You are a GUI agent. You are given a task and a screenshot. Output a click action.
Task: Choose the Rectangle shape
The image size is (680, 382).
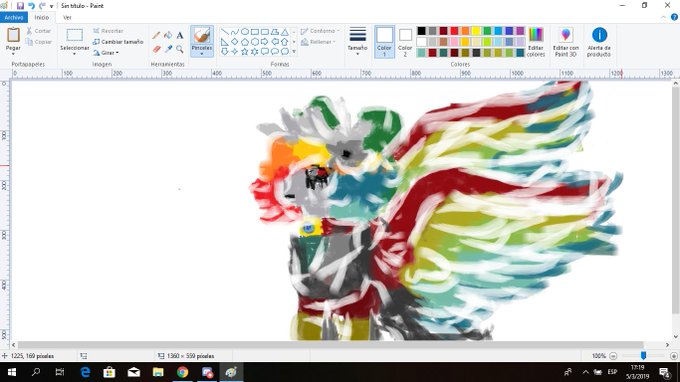tap(255, 32)
